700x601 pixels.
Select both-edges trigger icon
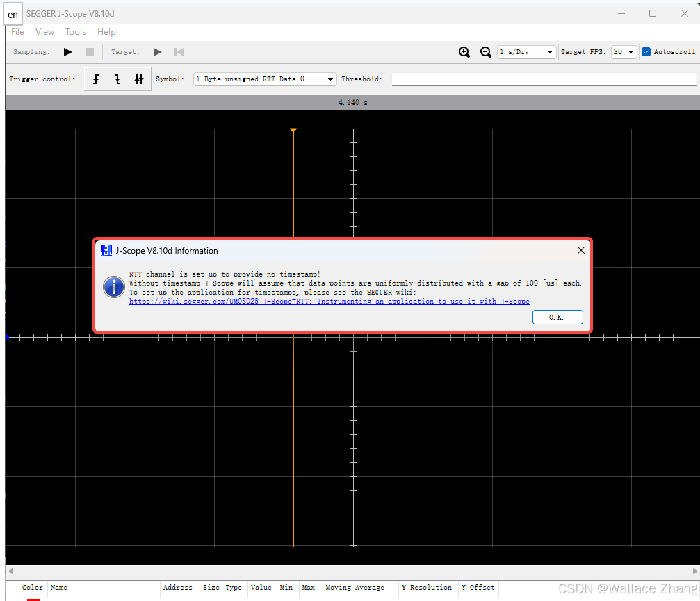click(139, 79)
